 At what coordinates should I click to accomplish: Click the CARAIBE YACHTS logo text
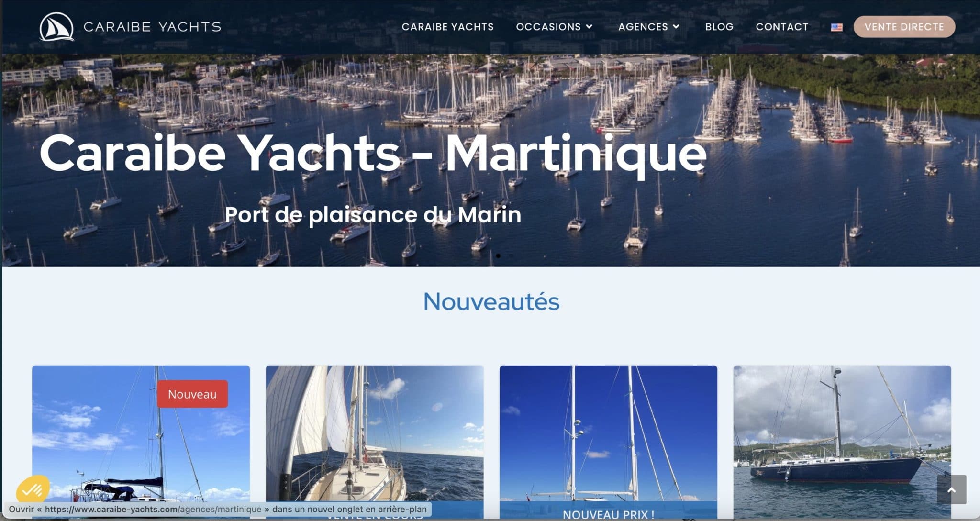[x=152, y=27]
